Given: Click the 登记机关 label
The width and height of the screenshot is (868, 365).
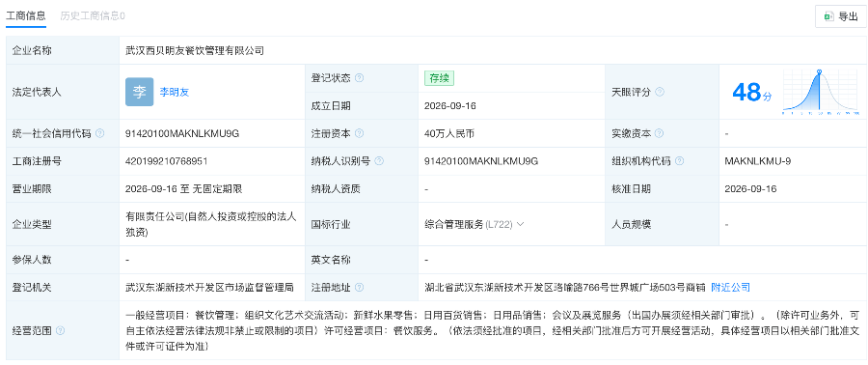Looking at the screenshot, I should 32,288.
